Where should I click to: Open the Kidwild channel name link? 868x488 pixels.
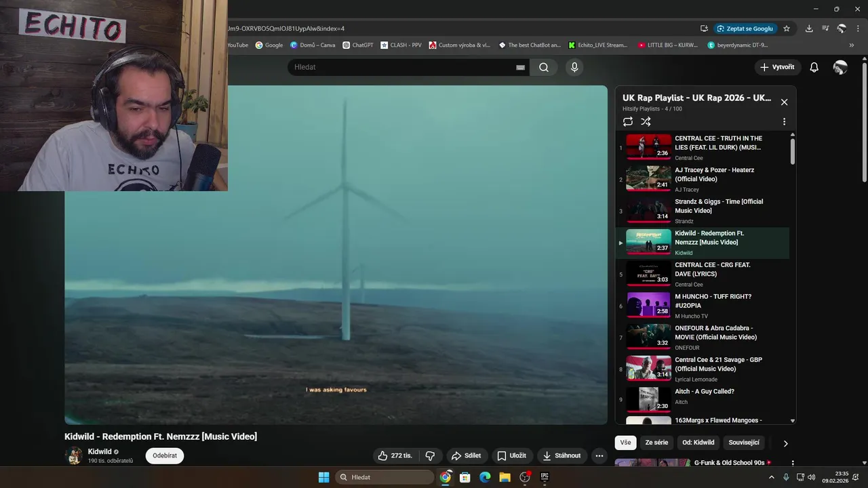[x=100, y=451]
